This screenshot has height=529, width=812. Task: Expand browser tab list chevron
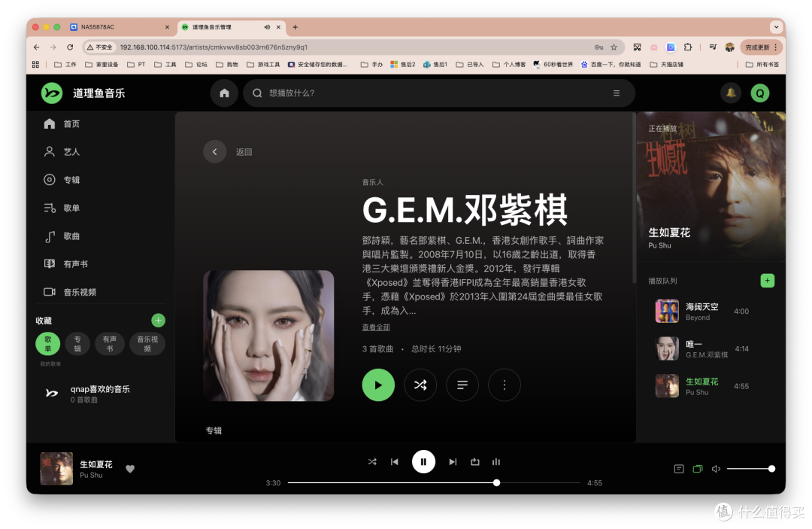click(x=776, y=27)
